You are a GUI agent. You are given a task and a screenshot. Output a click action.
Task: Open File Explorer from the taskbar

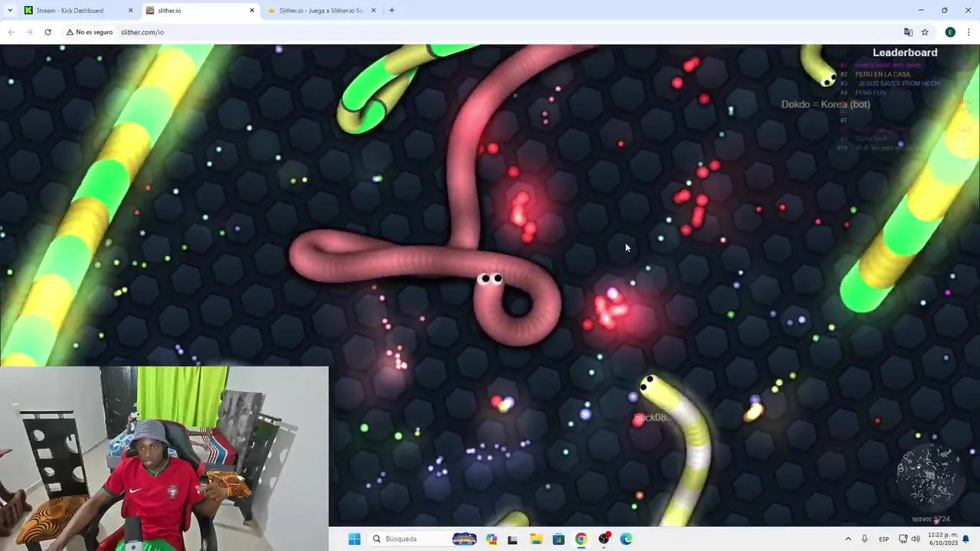click(x=536, y=539)
